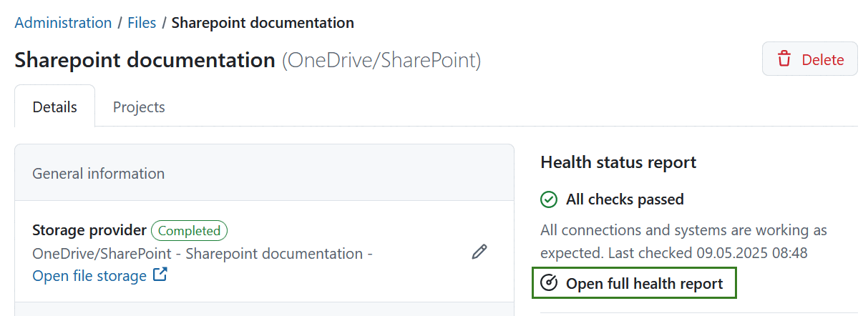868x316 pixels.
Task: Click the gauge icon beside health report link
Action: click(x=549, y=284)
